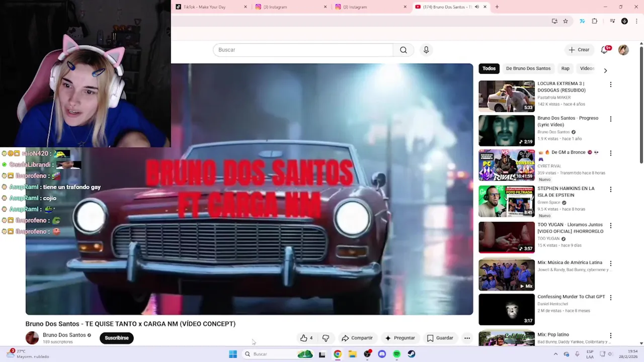Like the video with thumbs up
The image size is (644, 362).
pyautogui.click(x=306, y=338)
